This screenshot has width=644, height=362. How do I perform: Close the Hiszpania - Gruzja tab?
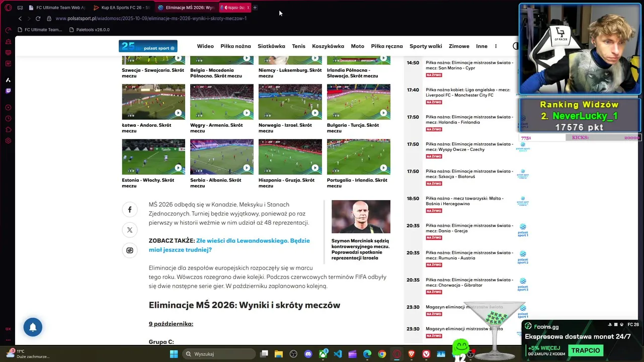(248, 8)
